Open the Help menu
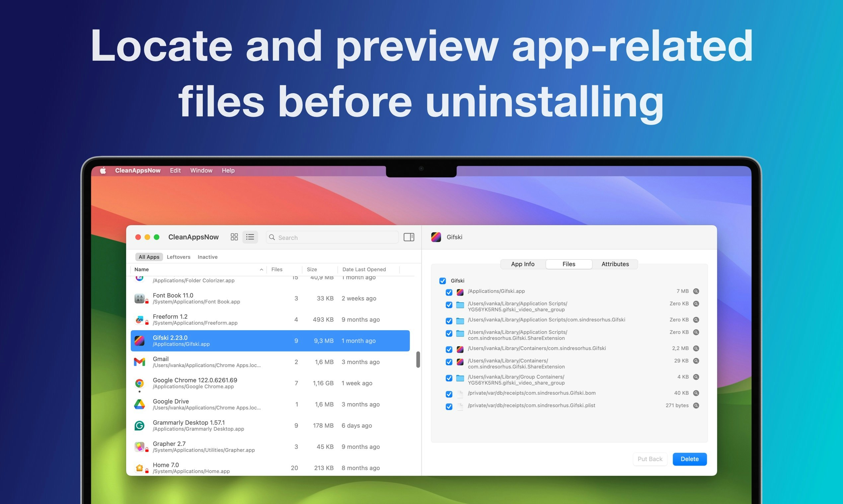This screenshot has width=843, height=504. coord(228,170)
